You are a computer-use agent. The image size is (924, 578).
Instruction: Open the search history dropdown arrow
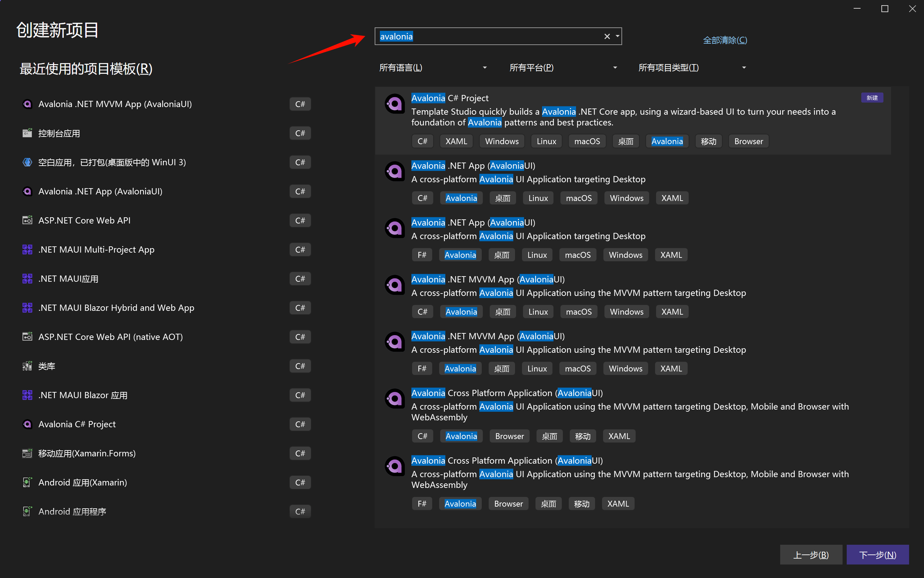617,36
